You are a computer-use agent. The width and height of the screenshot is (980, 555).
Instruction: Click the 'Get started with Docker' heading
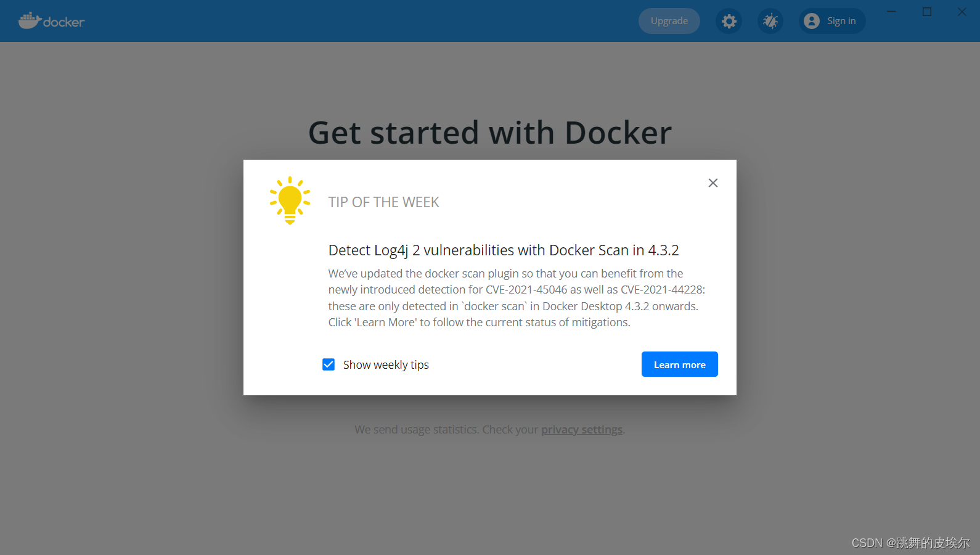click(x=490, y=133)
